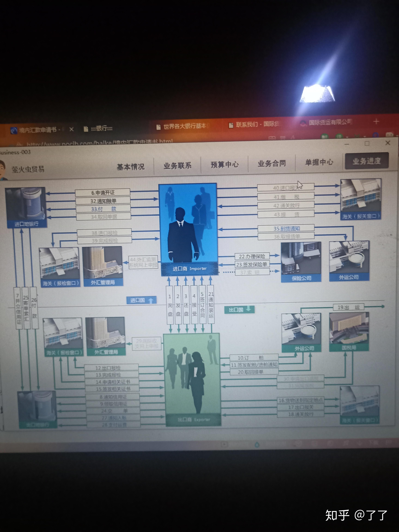Click the vertical step 4 接受
The height and width of the screenshot is (532, 399).
coord(194,304)
